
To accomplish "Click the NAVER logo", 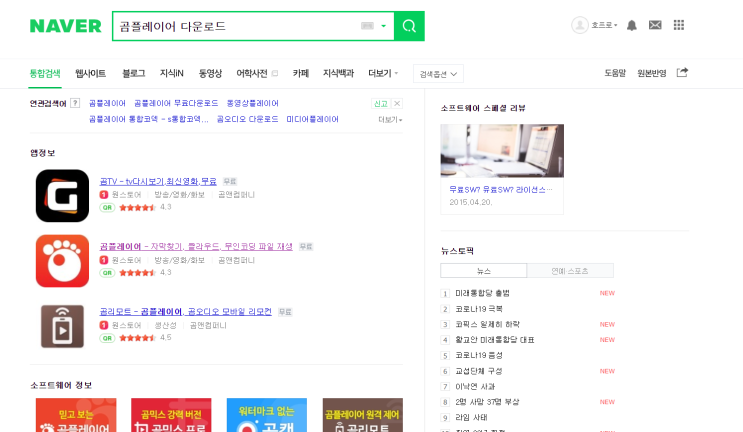I will coord(65,26).
